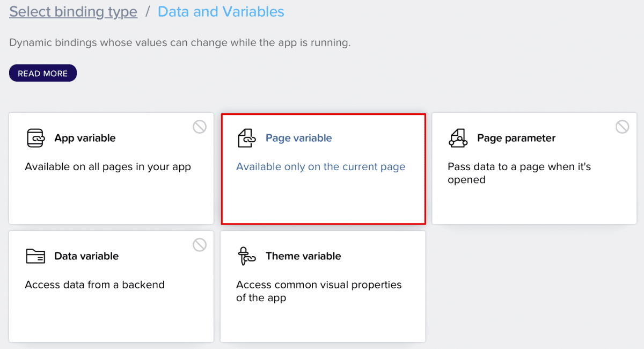Click "Access data from a backend" description

[95, 285]
